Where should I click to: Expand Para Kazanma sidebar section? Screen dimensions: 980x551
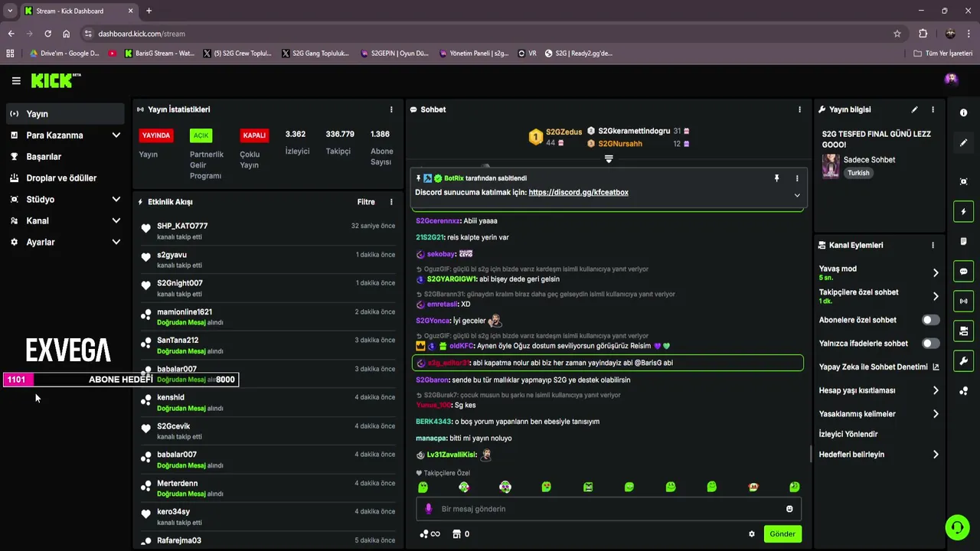(x=65, y=135)
